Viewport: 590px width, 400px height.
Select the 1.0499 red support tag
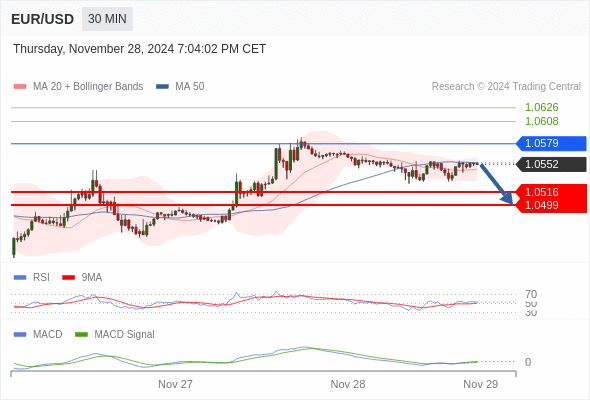(551, 205)
